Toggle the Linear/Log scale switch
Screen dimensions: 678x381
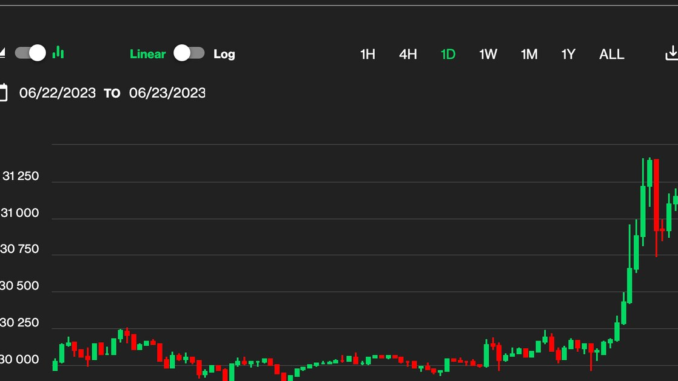tap(189, 53)
